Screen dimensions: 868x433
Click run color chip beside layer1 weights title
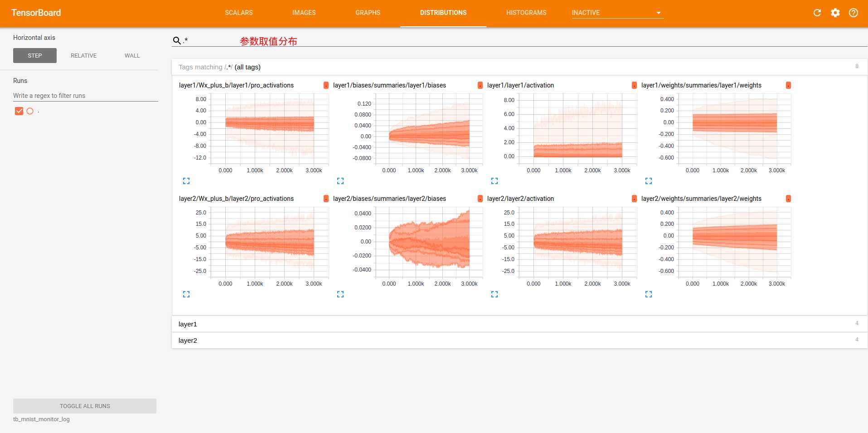click(788, 85)
